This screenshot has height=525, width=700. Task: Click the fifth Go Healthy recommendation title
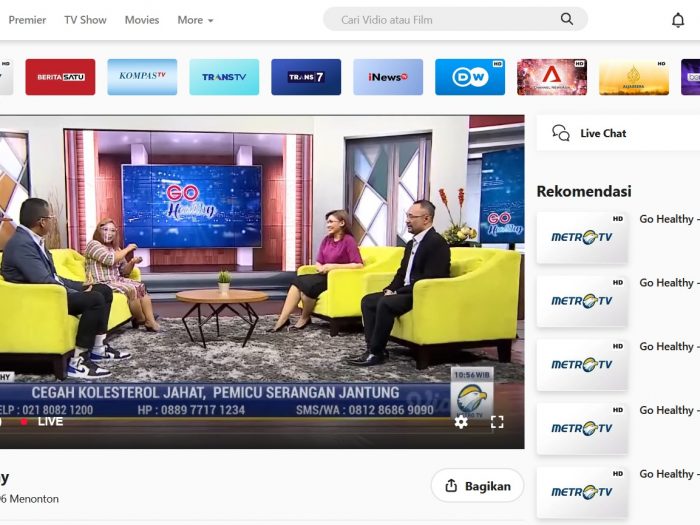tap(669, 474)
